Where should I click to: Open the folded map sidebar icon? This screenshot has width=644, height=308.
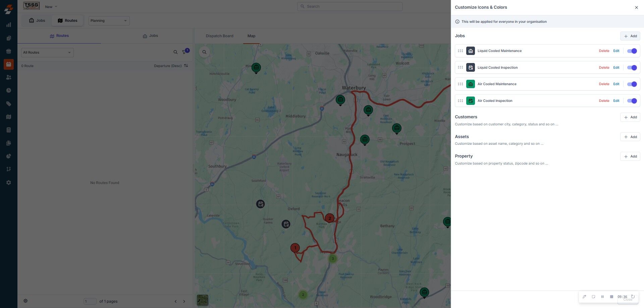[9, 117]
